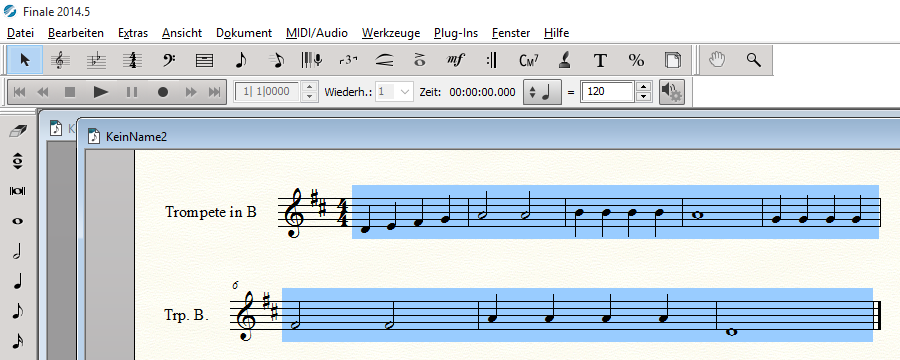Image resolution: width=900 pixels, height=360 pixels.
Task: Choose the quarter note duration in palette
Action: point(18,281)
